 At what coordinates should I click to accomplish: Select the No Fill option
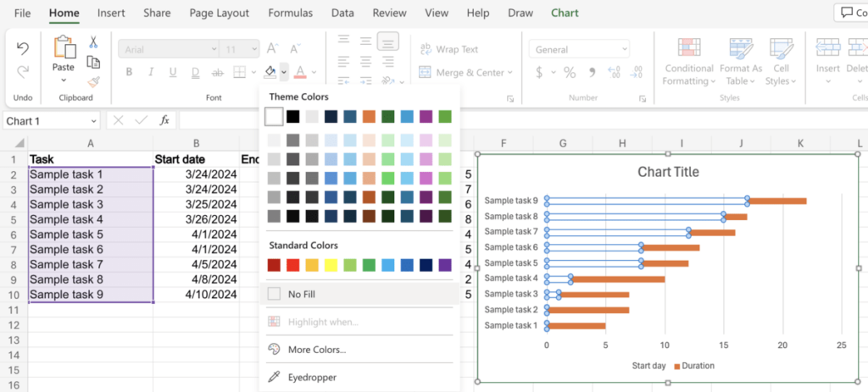point(359,294)
